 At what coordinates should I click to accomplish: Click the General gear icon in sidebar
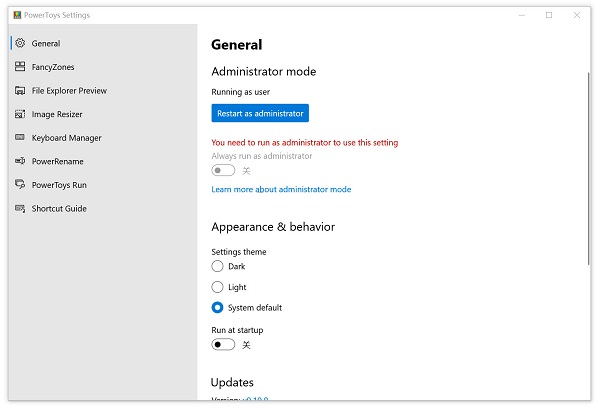point(20,43)
